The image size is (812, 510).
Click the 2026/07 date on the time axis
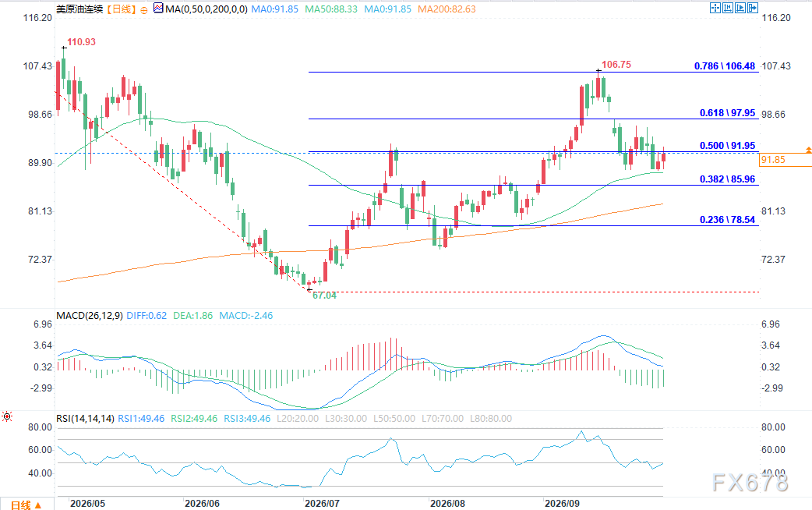322,504
